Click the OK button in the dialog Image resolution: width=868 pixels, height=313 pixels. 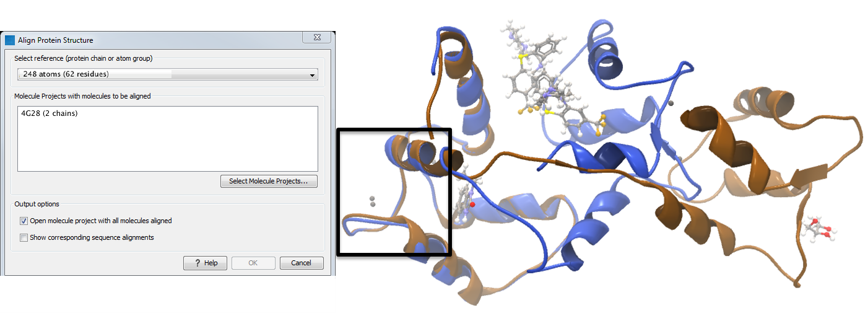coord(253,263)
